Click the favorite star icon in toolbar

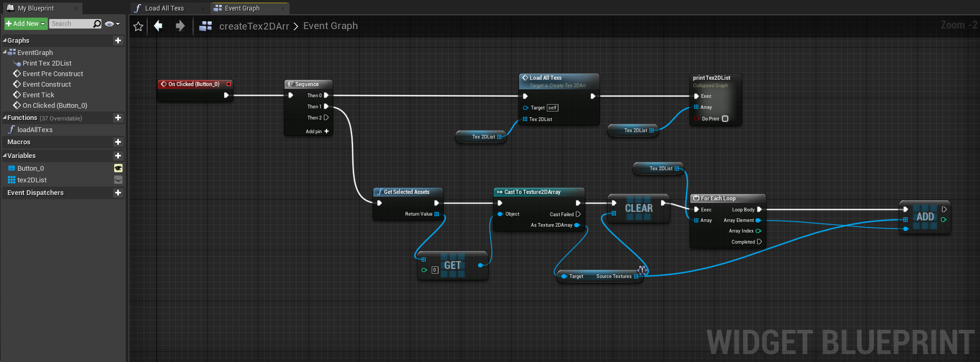pyautogui.click(x=138, y=26)
